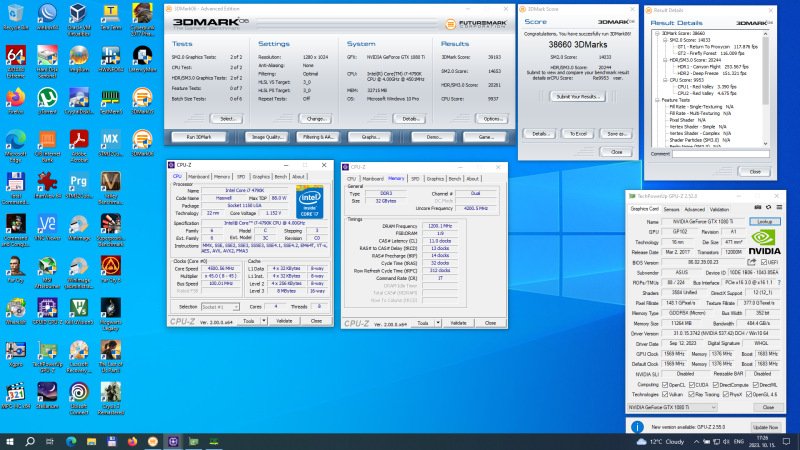Open Validation tab in GPU-Z

point(719,209)
